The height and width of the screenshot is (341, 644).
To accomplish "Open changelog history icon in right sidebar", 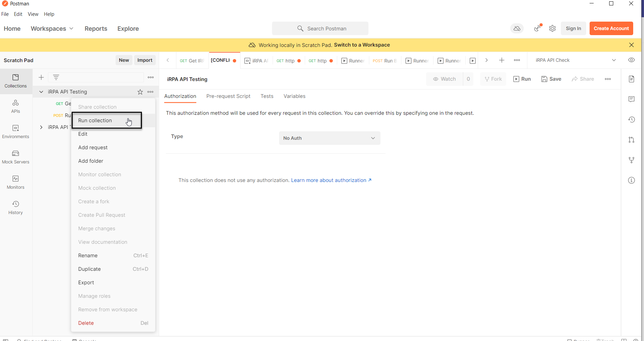I will click(x=631, y=120).
